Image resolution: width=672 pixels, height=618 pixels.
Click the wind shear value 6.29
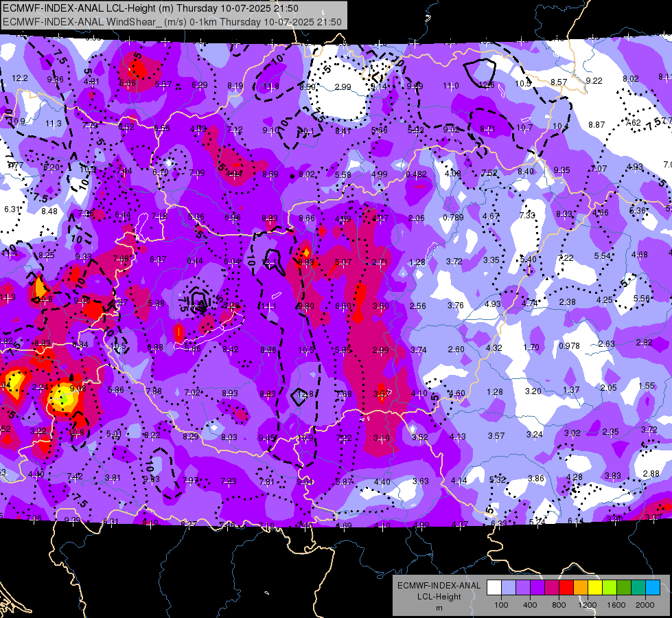[200, 85]
